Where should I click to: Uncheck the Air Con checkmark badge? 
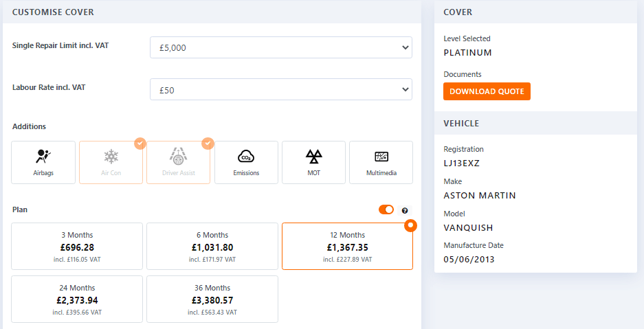[140, 144]
